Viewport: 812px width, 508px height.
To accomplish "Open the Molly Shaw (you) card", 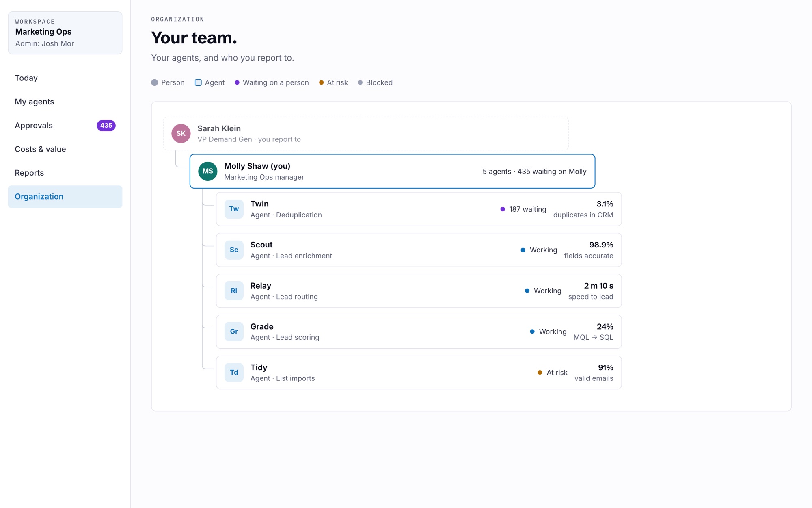I will pyautogui.click(x=392, y=171).
